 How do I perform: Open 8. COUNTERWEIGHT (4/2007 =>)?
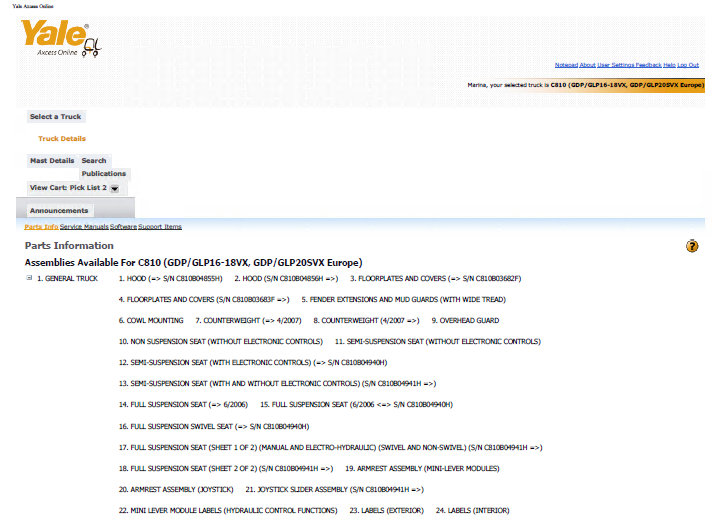(x=366, y=321)
